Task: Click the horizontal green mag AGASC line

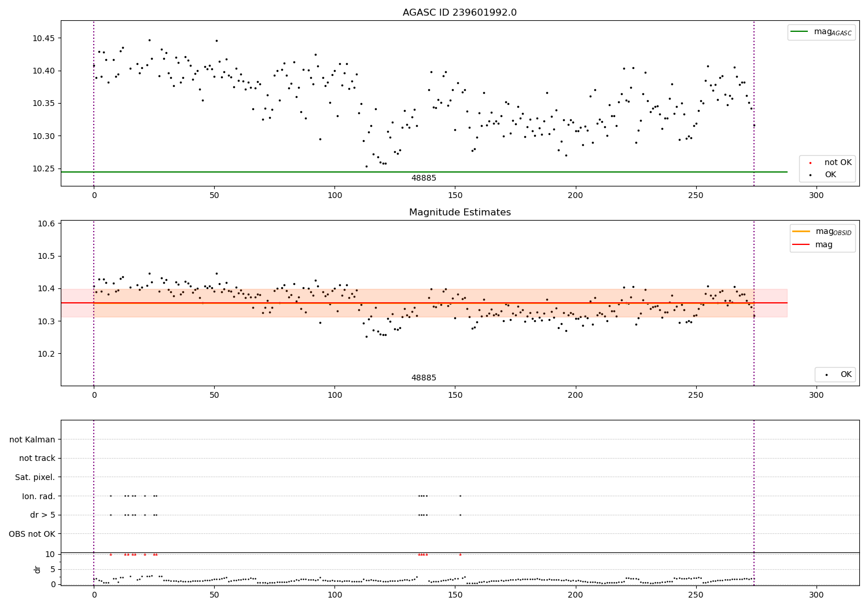Action: (424, 172)
